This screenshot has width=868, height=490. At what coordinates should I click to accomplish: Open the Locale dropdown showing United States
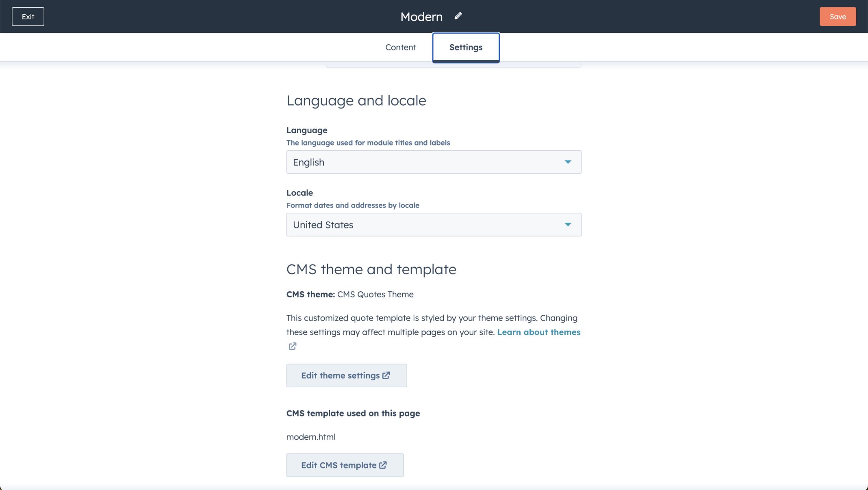point(434,225)
